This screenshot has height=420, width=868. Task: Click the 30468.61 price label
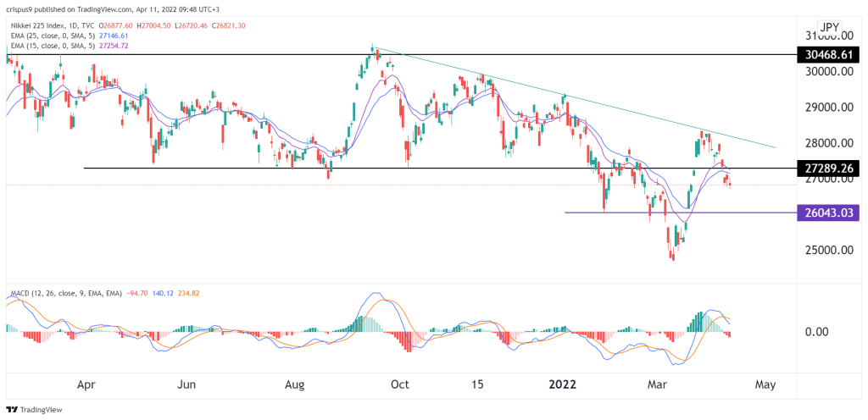tap(829, 55)
